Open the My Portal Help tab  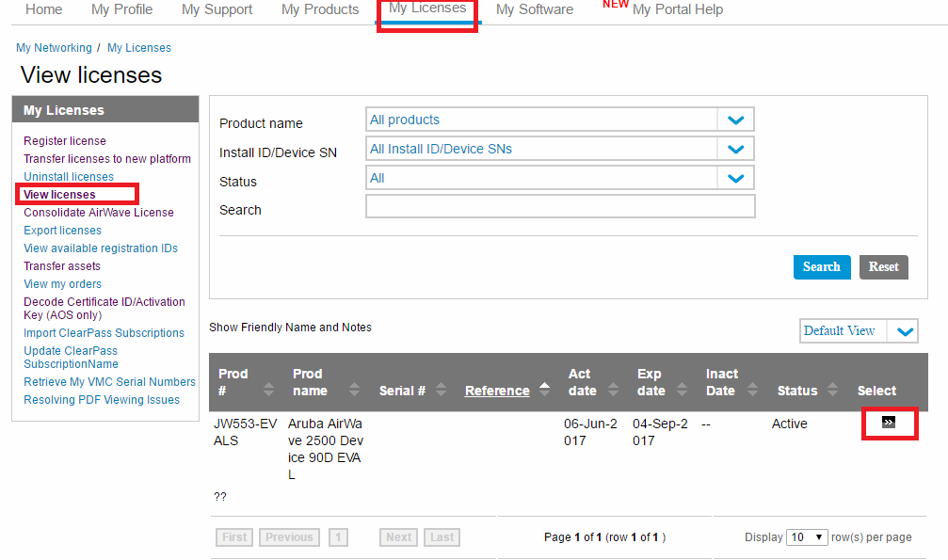coord(677,9)
